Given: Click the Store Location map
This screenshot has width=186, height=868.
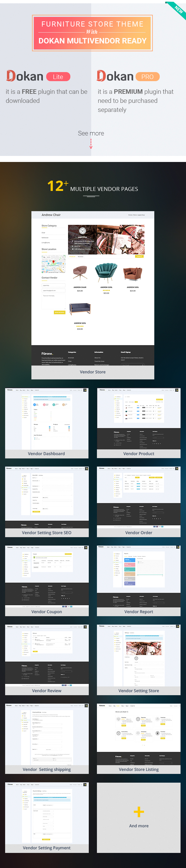Looking at the screenshot, I should (x=53, y=264).
